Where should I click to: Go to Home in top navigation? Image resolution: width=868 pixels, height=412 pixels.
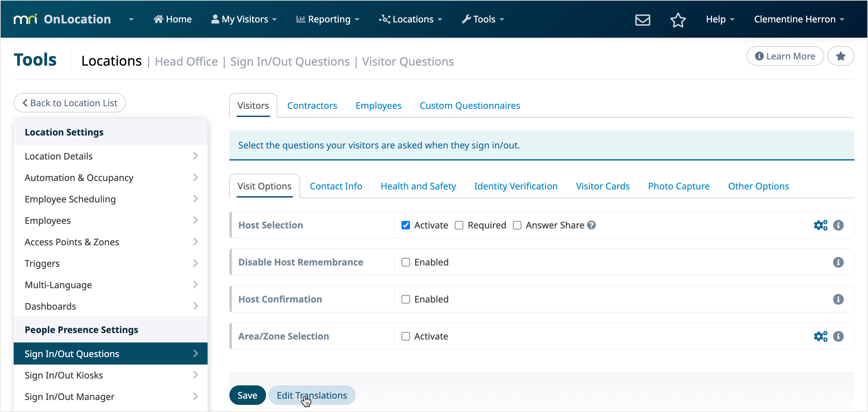click(x=172, y=19)
